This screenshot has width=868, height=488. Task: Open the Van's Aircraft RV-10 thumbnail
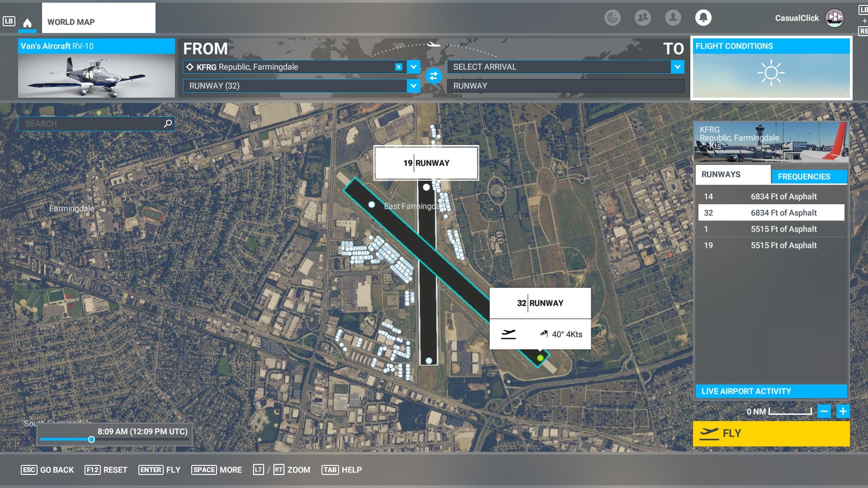click(96, 68)
